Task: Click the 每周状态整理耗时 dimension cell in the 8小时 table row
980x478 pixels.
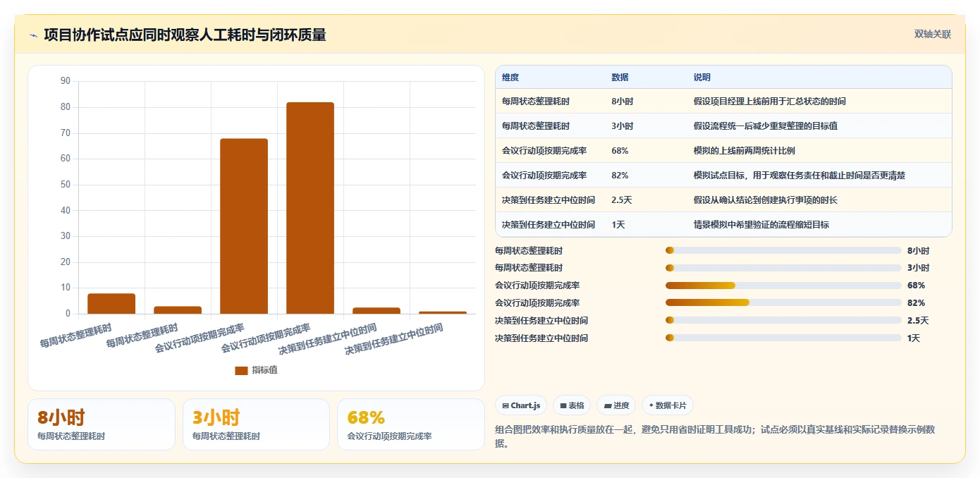Action: click(x=536, y=102)
